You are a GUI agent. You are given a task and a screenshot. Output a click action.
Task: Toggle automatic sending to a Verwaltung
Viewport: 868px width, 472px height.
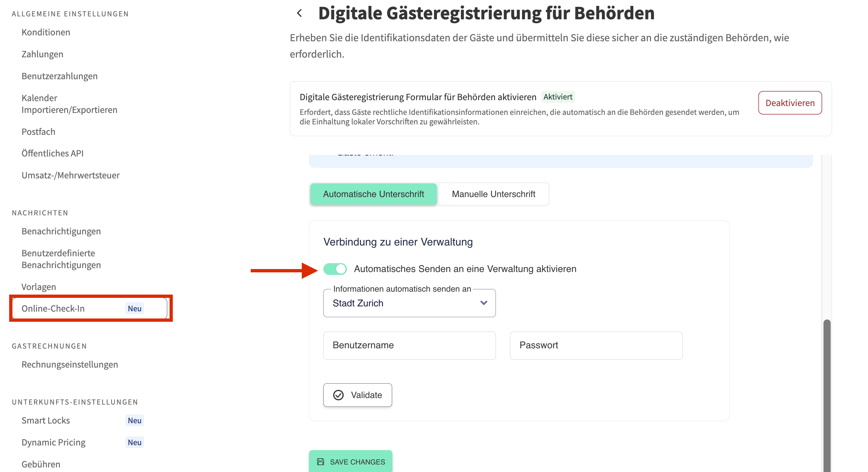point(335,269)
